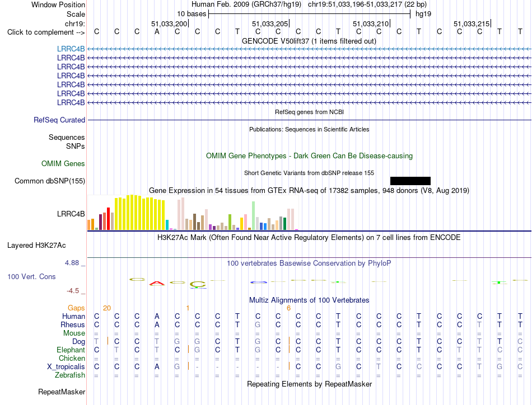Select the Scale label in the ruler

point(76,14)
